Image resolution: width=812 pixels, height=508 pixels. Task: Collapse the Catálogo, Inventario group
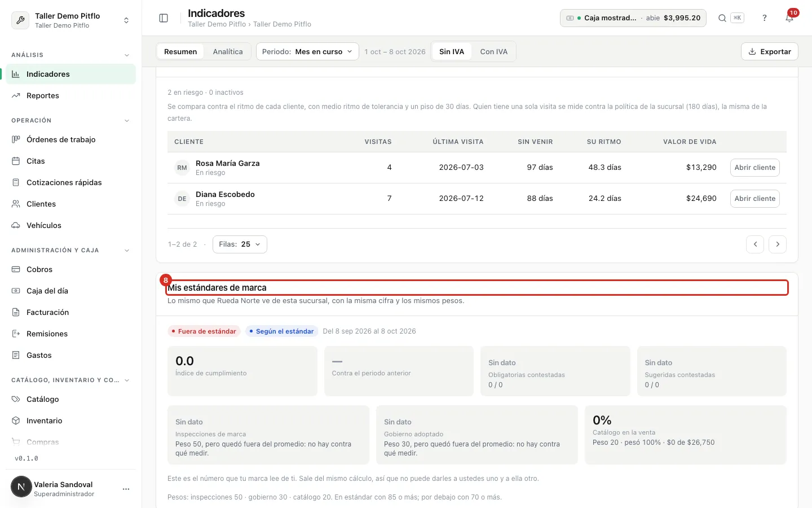point(127,380)
